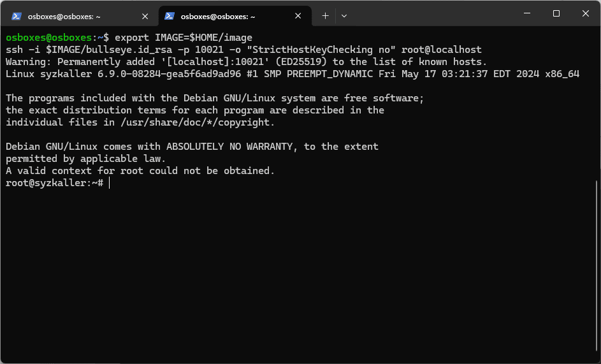Expand the new tab profile dropdown chevron
The width and height of the screenshot is (601, 364).
344,15
